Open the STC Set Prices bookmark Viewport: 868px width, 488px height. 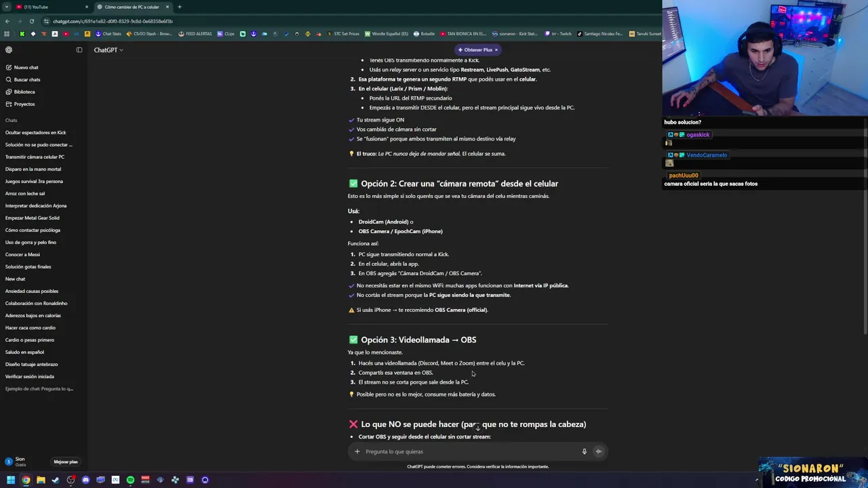[x=343, y=34]
